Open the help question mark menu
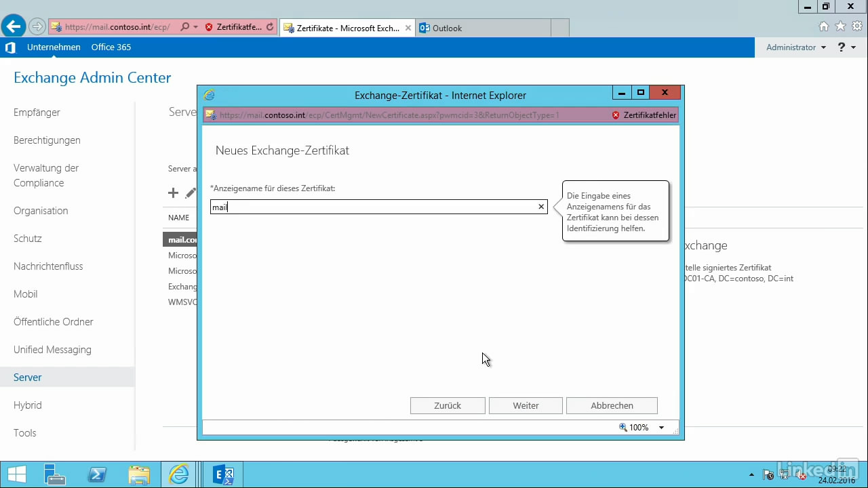This screenshot has width=868, height=488. coord(846,47)
